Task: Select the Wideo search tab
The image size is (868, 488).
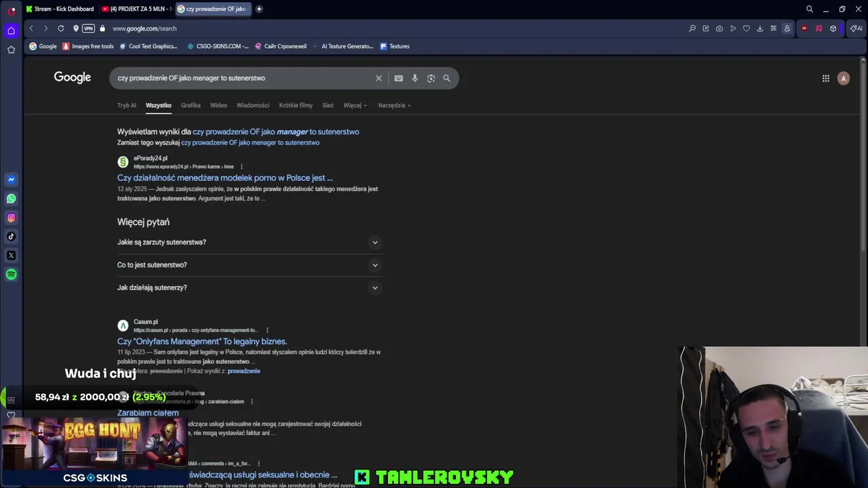Action: coord(218,105)
